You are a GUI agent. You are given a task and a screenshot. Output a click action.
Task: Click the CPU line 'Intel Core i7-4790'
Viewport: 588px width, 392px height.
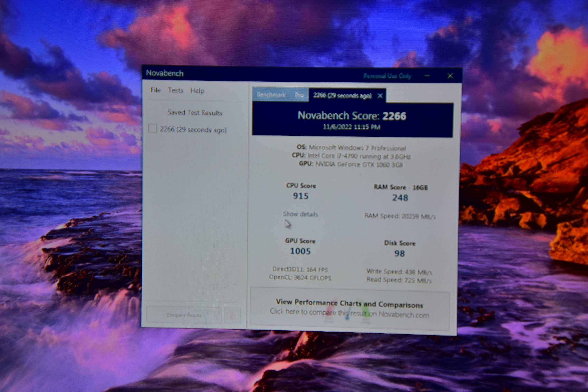351,156
